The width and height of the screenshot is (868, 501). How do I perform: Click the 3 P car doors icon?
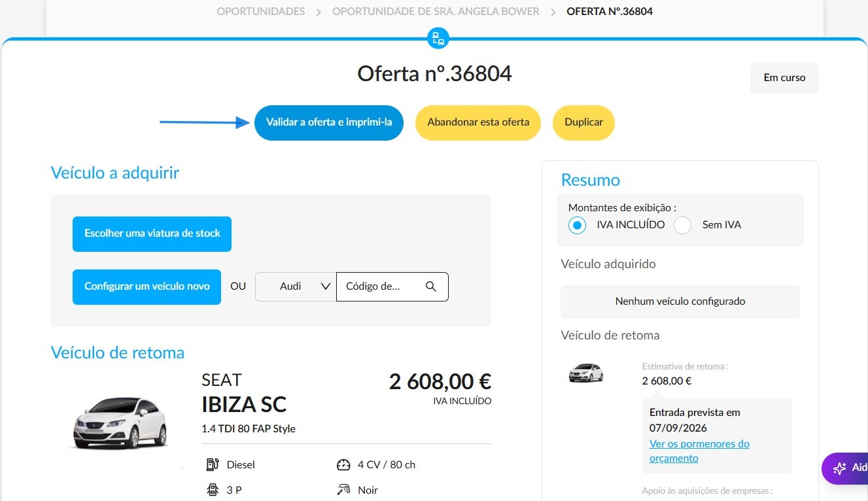pyautogui.click(x=213, y=490)
